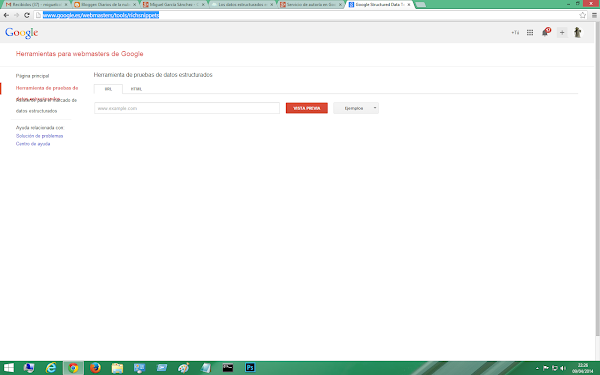
Task: Click the Chrome taskbar icon
Action: pyautogui.click(x=73, y=368)
